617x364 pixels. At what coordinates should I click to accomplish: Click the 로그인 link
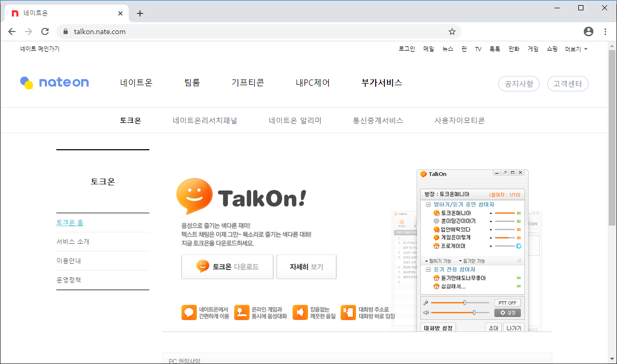(407, 49)
